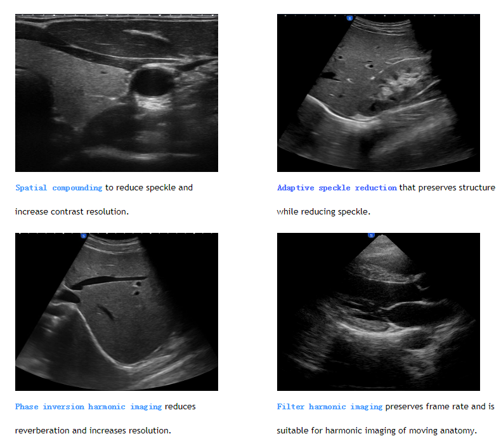This screenshot has width=501, height=448.
Task: Select text 'reverberation and increases resolution.'
Action: 93,431
